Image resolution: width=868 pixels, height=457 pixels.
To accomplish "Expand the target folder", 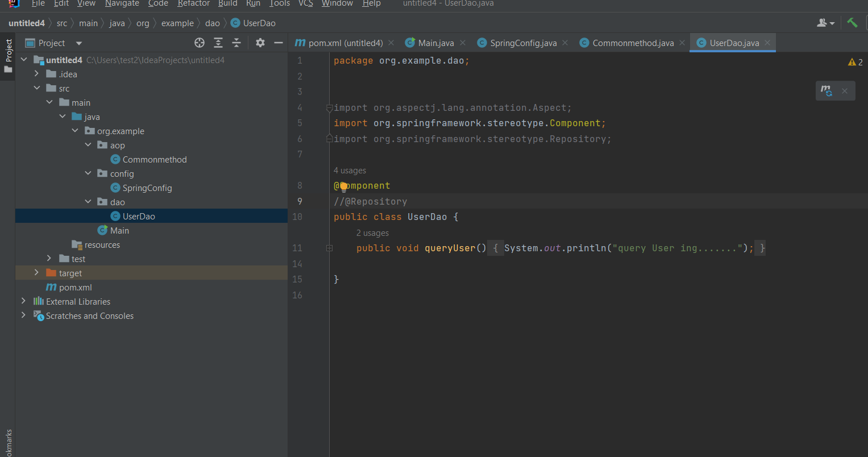I will [x=36, y=273].
